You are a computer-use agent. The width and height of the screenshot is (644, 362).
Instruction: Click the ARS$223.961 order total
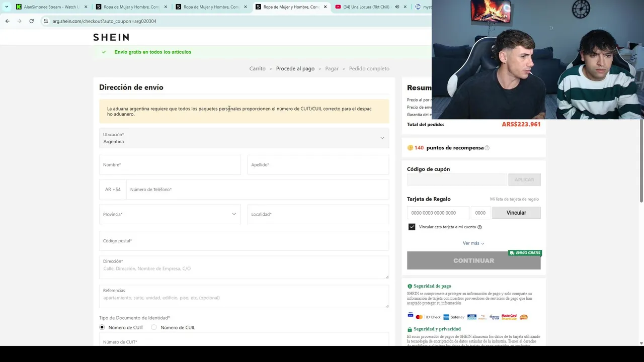[x=521, y=124]
